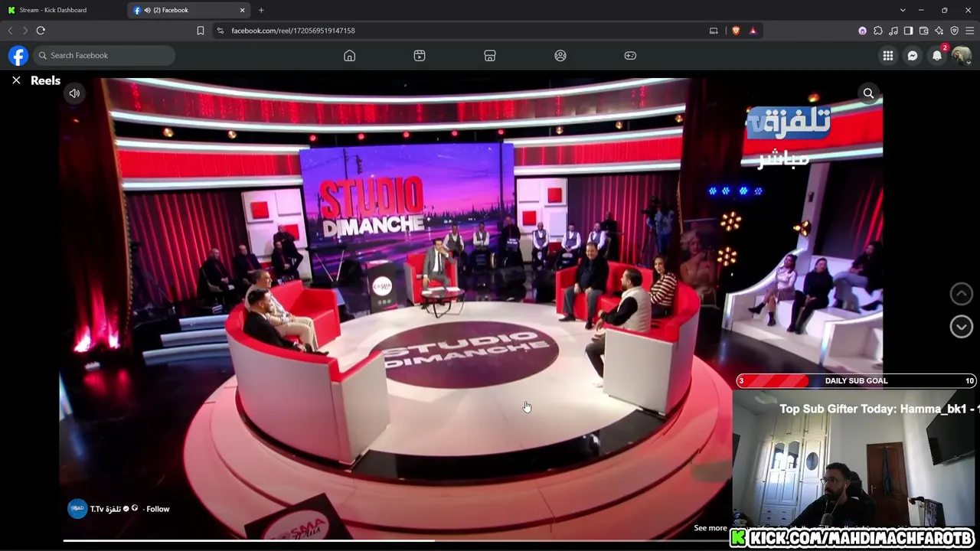The width and height of the screenshot is (980, 551).
Task: Skip to the next reel
Action: pyautogui.click(x=962, y=327)
